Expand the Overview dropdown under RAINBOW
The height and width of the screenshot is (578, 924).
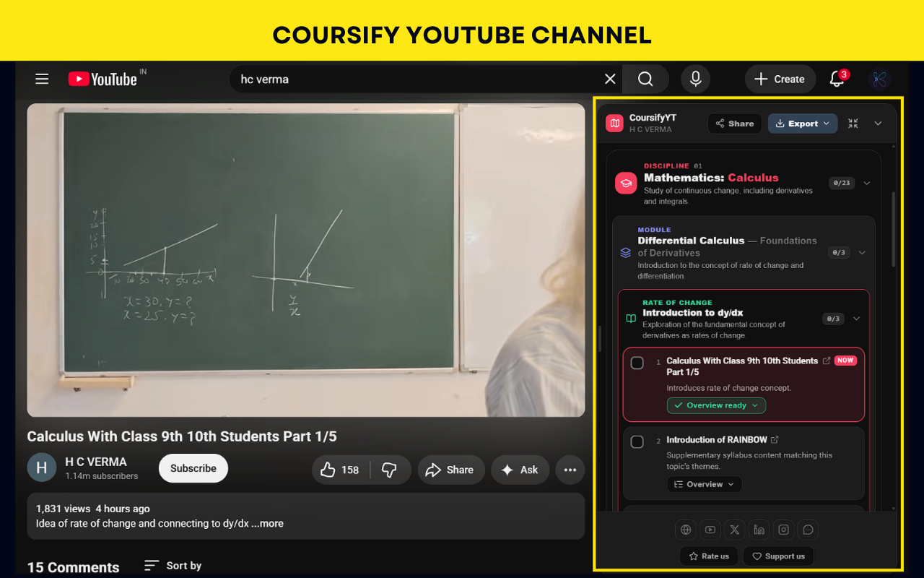click(x=705, y=484)
